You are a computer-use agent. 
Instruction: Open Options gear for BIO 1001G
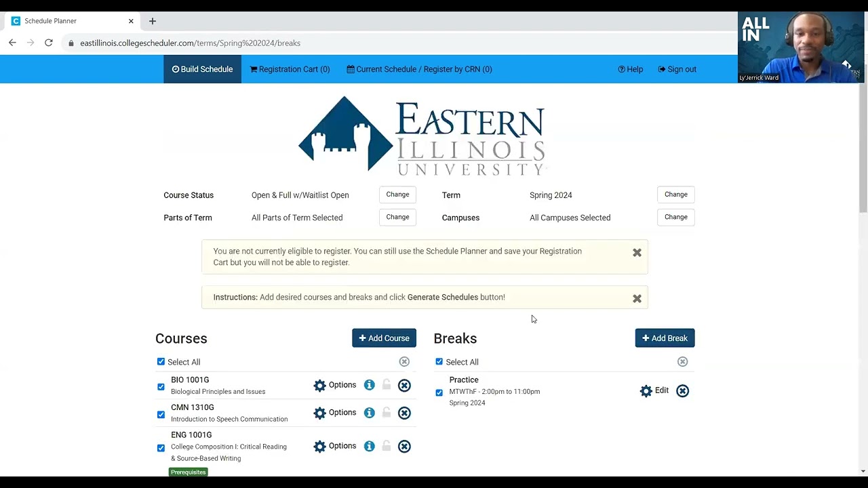click(x=334, y=385)
